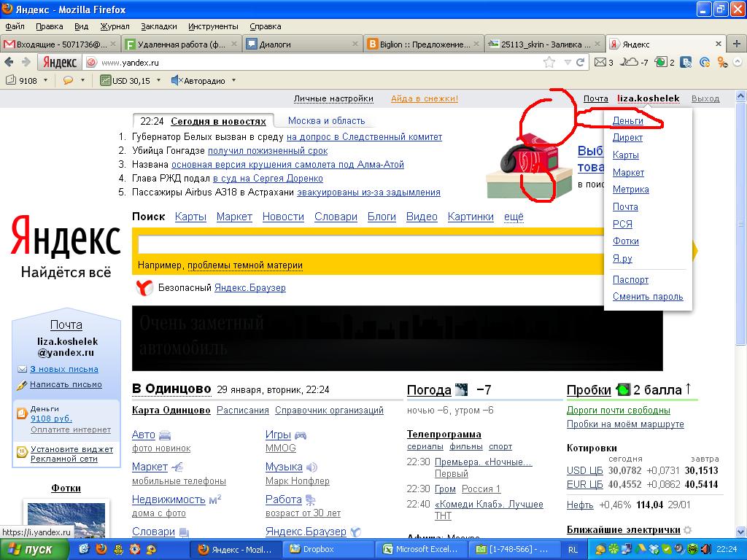Click the пуск Start button
The height and width of the screenshot is (560, 747).
tap(34, 550)
